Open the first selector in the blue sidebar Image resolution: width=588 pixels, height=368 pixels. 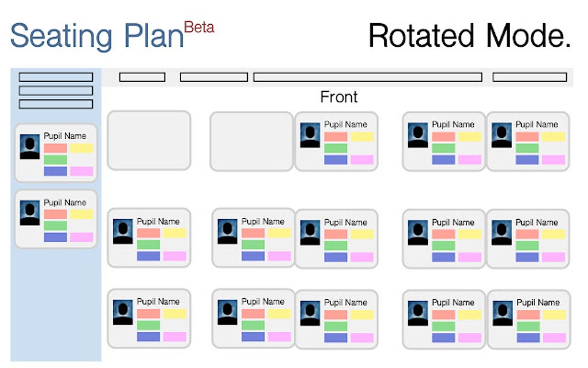point(56,77)
